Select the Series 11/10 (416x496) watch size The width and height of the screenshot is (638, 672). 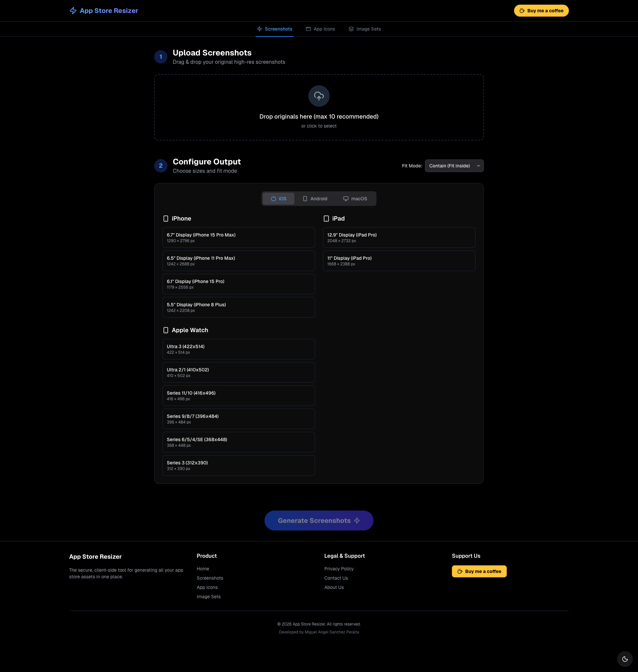pyautogui.click(x=238, y=395)
